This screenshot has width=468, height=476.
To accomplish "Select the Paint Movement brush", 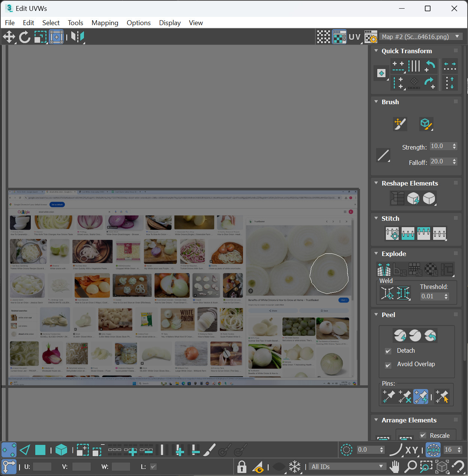I will point(400,124).
